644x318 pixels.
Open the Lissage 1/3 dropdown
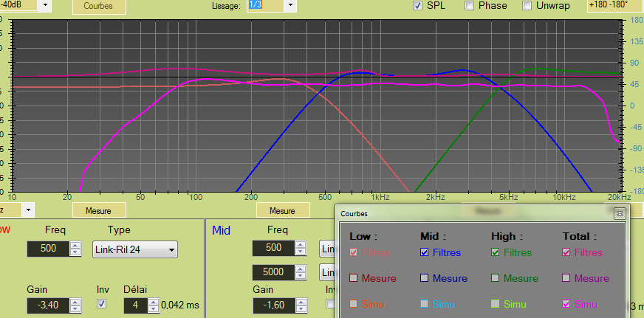(290, 6)
